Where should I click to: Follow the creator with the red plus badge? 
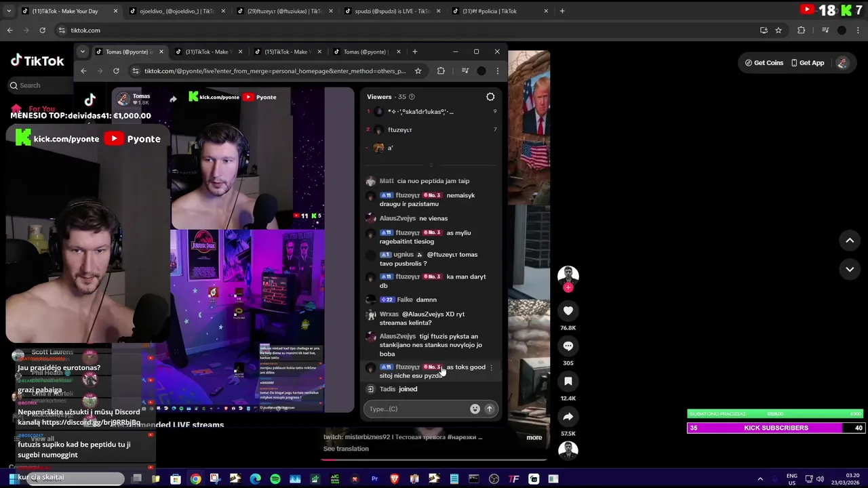pyautogui.click(x=568, y=287)
